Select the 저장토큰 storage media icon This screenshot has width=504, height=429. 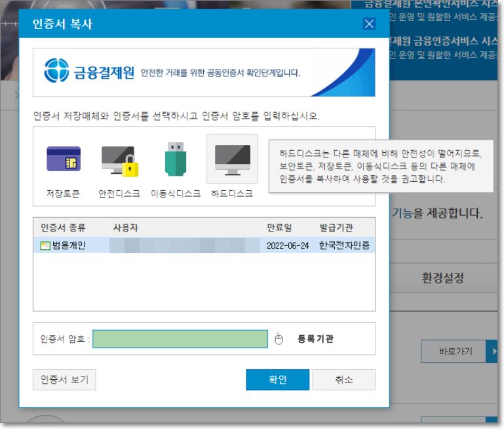pos(64,159)
